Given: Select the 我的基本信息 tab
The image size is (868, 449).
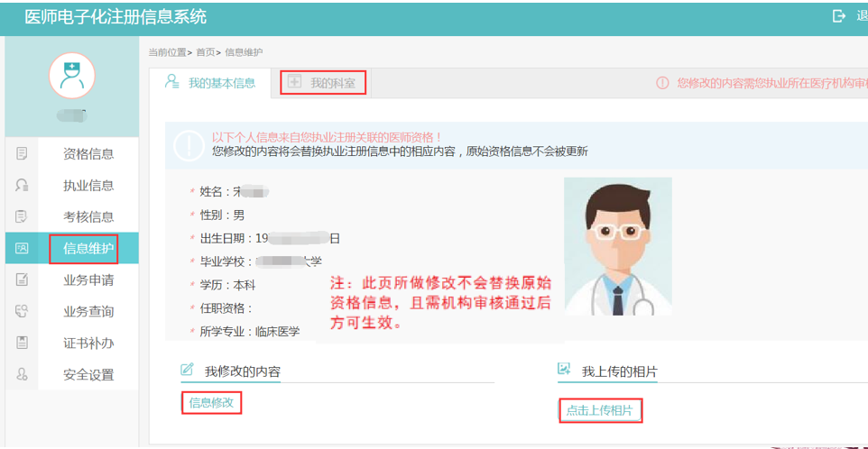Looking at the screenshot, I should click(x=211, y=83).
